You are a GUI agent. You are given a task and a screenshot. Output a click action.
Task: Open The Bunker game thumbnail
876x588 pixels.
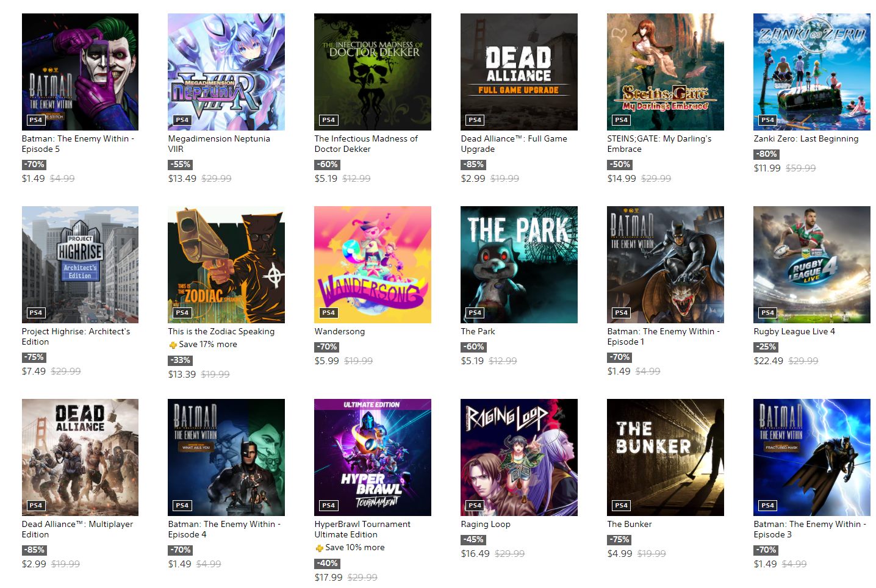point(666,457)
